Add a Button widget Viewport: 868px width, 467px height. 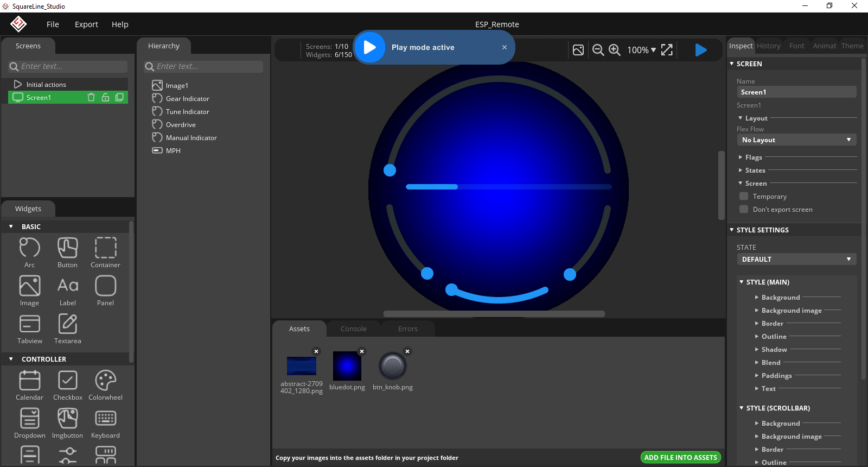pyautogui.click(x=68, y=252)
